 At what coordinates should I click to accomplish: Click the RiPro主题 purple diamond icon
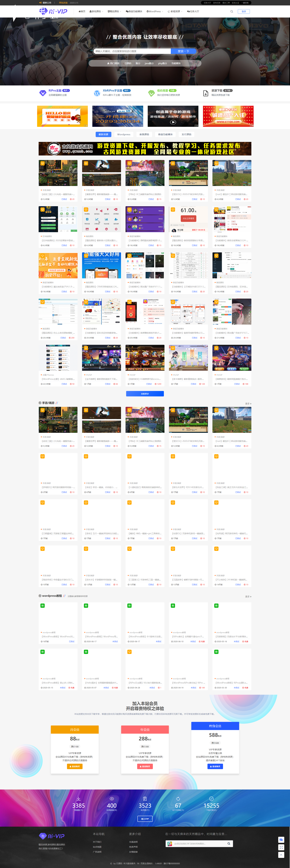click(43, 93)
